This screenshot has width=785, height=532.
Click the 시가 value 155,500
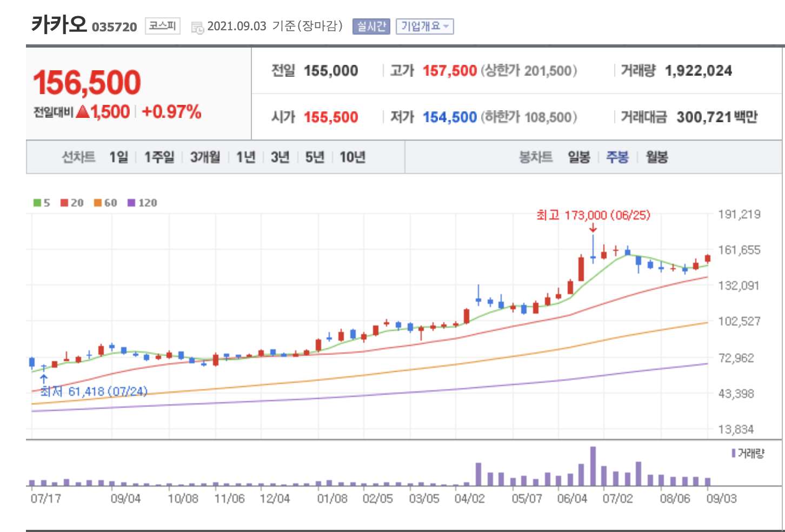point(331,117)
